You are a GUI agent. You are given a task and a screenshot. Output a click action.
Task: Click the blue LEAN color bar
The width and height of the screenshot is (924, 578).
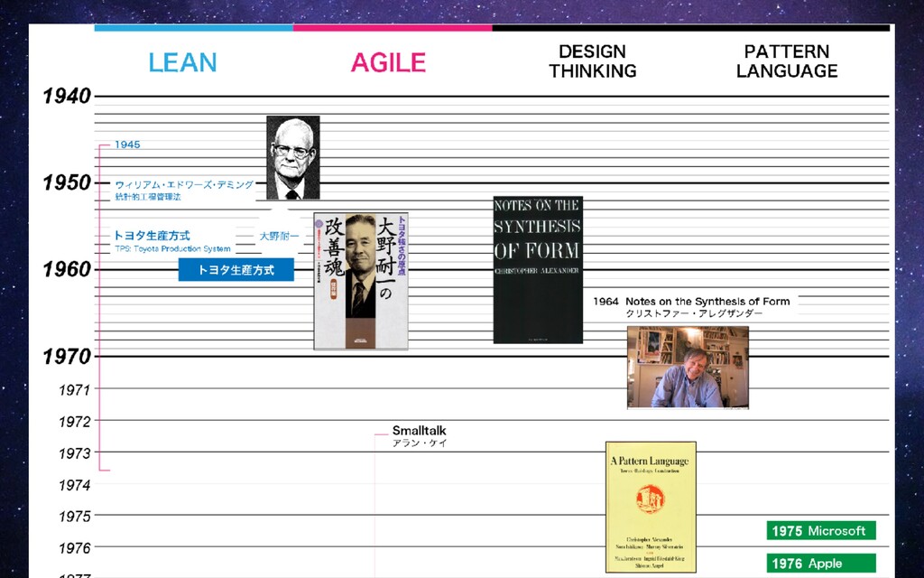click(194, 28)
